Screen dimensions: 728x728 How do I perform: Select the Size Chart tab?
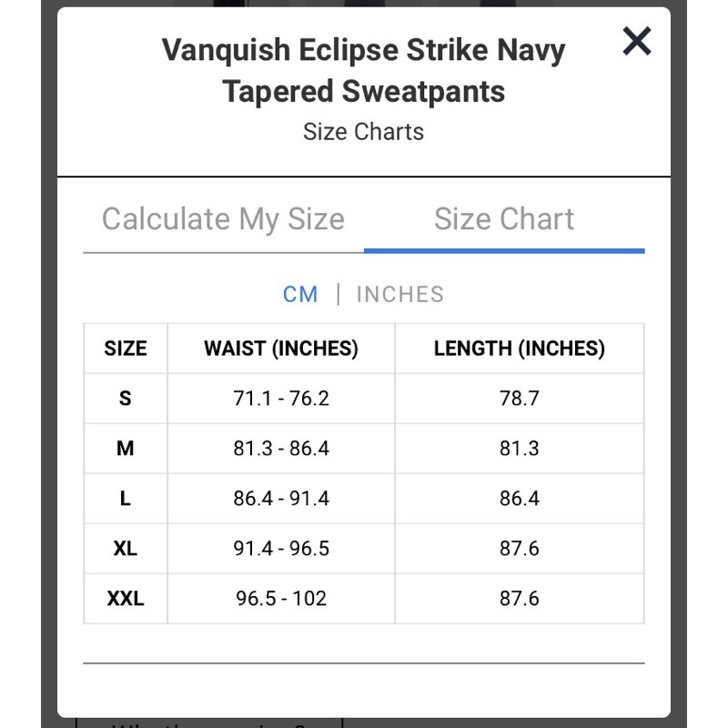pyautogui.click(x=504, y=219)
